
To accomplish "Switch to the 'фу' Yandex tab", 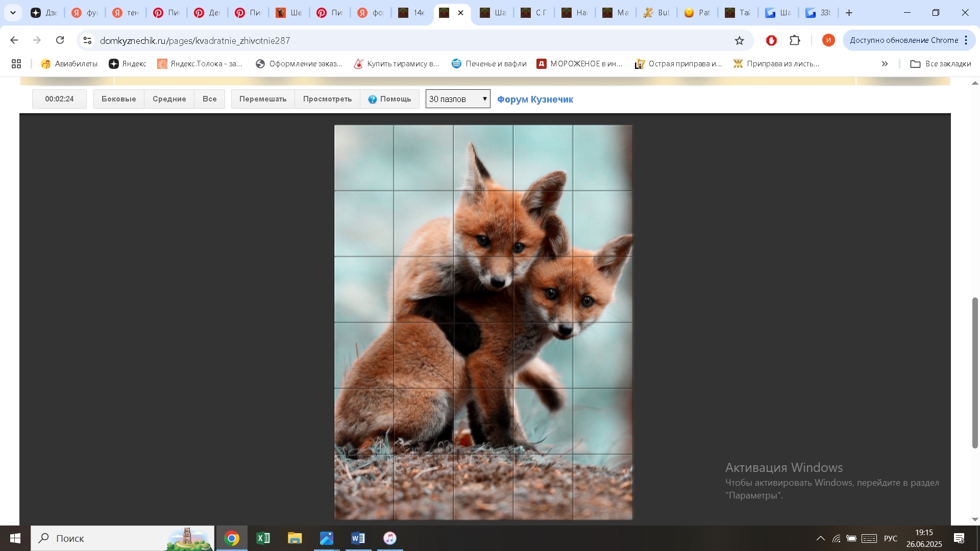I will [x=85, y=13].
